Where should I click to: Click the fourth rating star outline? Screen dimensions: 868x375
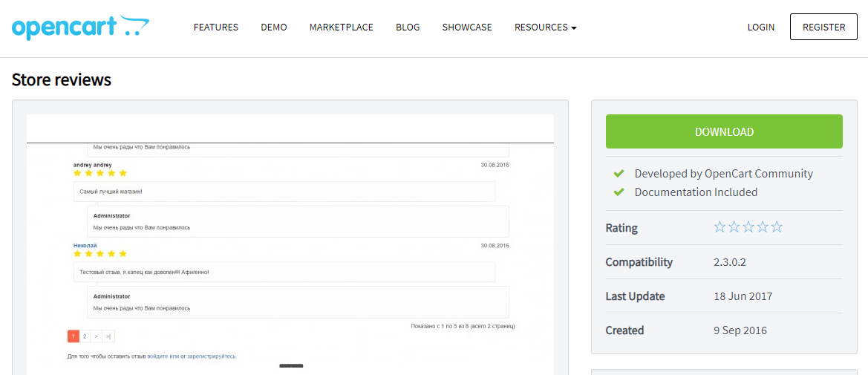pyautogui.click(x=763, y=227)
